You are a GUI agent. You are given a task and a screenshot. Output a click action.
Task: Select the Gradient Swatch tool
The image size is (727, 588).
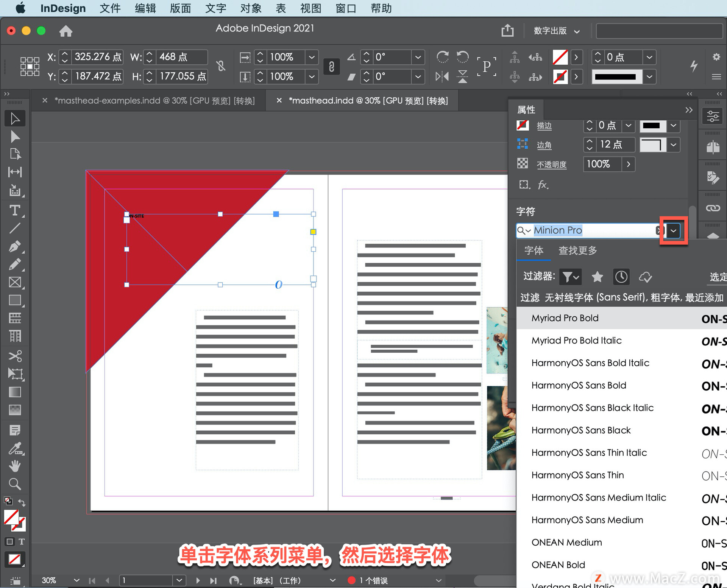point(15,392)
